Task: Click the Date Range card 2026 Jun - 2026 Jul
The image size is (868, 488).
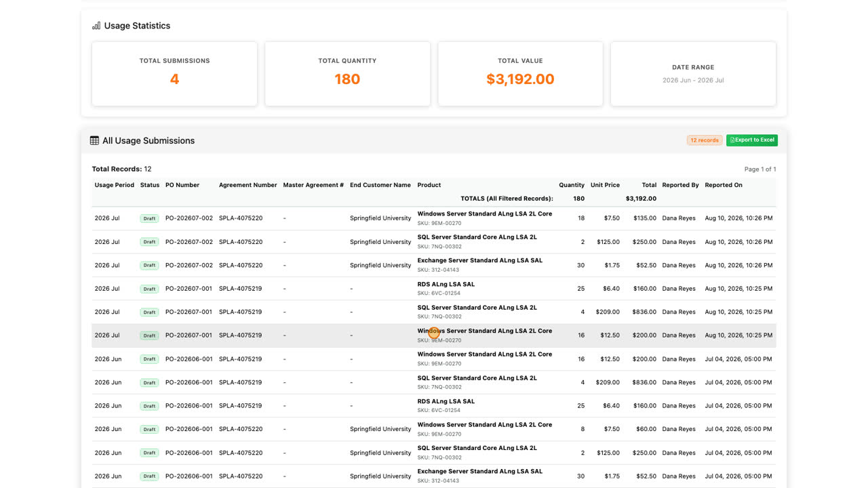Action: (x=693, y=74)
